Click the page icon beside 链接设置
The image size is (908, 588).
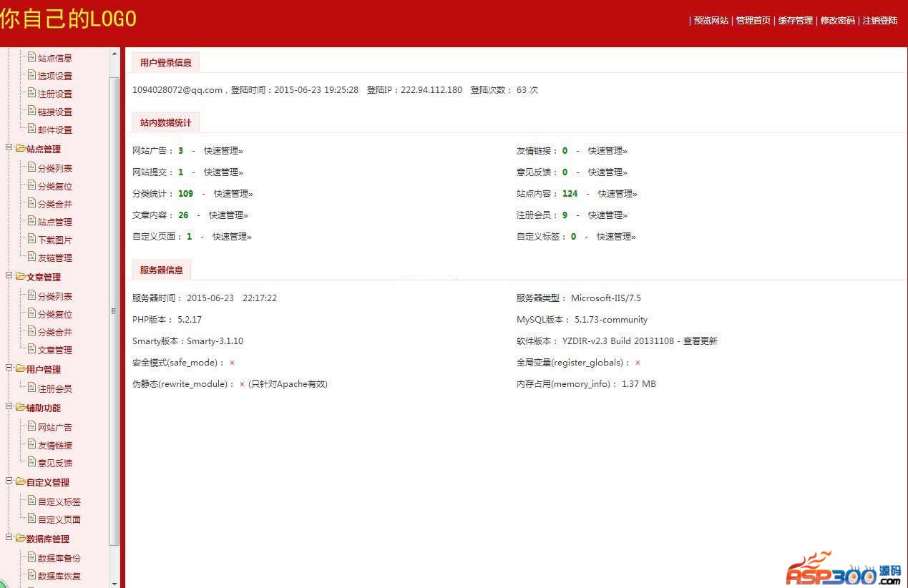click(31, 111)
